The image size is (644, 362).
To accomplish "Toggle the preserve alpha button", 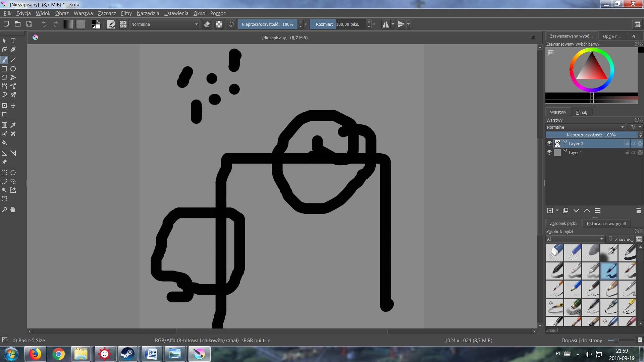I will pyautogui.click(x=219, y=24).
